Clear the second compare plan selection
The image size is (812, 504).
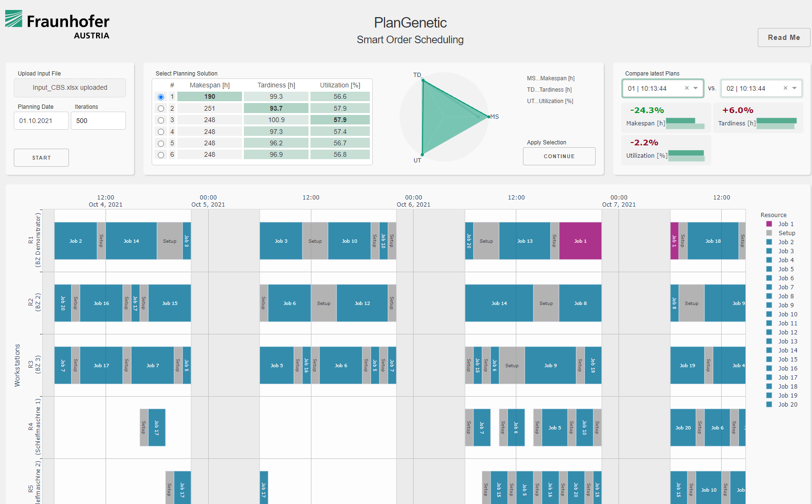pos(785,88)
